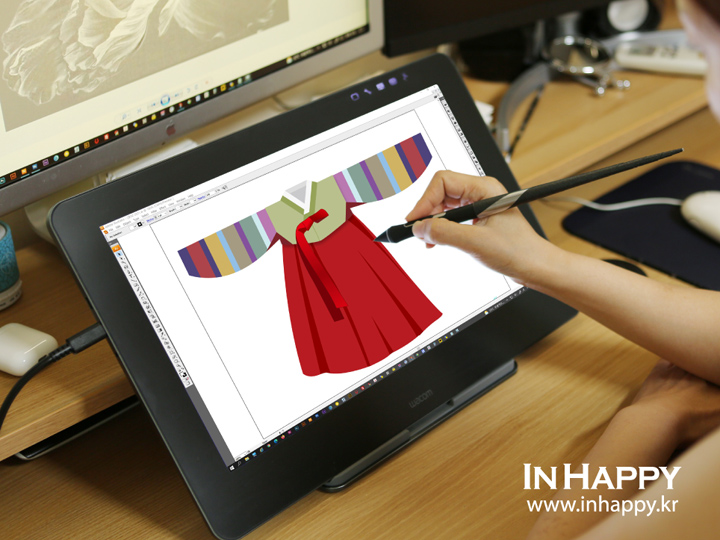720x540 pixels.
Task: Open File Explorer from the tablet taskbar
Action: click(x=247, y=459)
